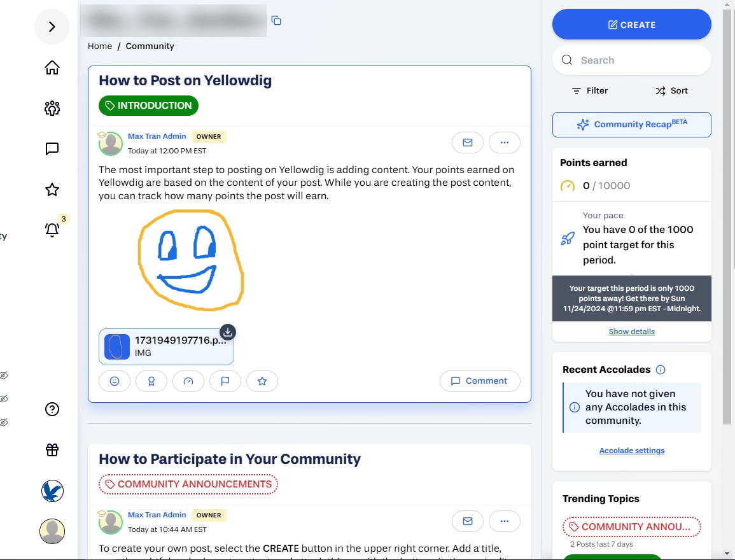Click the points gauge icon beside 0 / 10000

coord(568,186)
